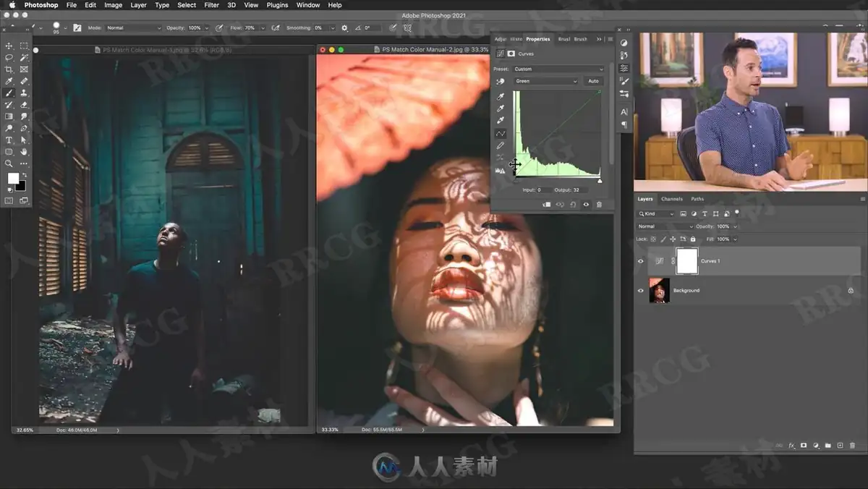Select the Crop tool
This screenshot has height=489, width=868.
coord(9,69)
